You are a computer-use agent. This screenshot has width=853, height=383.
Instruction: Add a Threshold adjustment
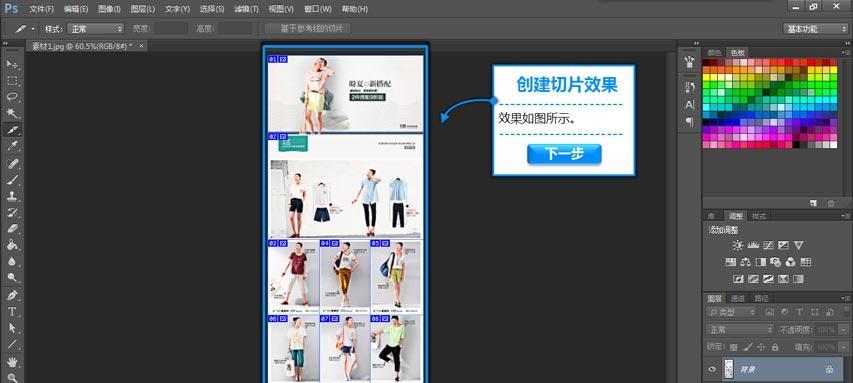point(768,279)
